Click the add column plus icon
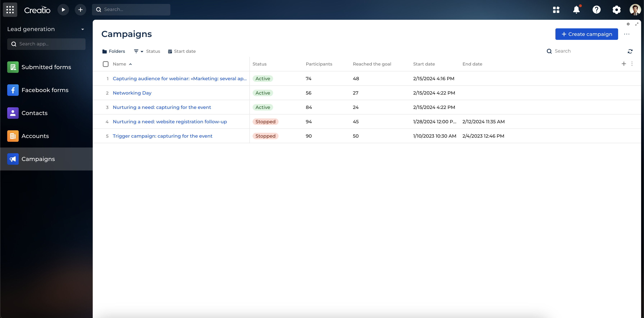Image resolution: width=644 pixels, height=318 pixels. pos(624,64)
